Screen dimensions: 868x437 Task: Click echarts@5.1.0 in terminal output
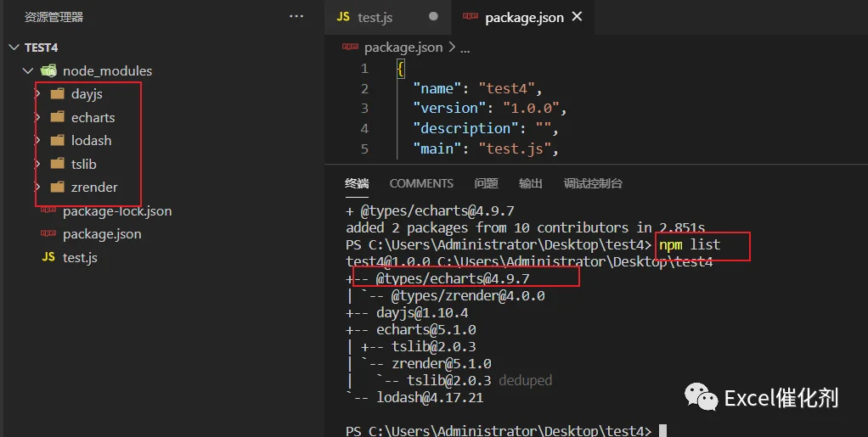pyautogui.click(x=426, y=330)
